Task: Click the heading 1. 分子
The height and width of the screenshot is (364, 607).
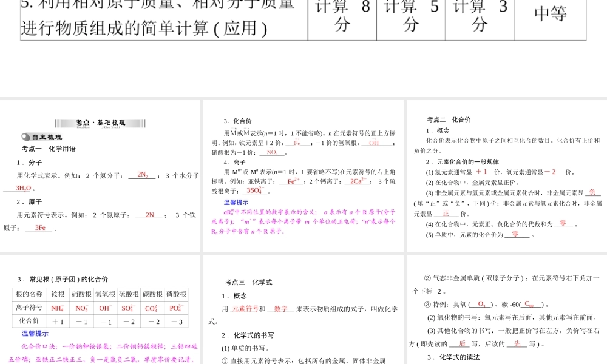Action: click(x=29, y=163)
